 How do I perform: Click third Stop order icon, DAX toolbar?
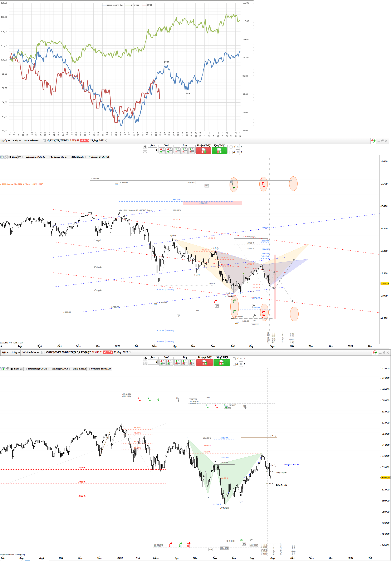coord(191,151)
